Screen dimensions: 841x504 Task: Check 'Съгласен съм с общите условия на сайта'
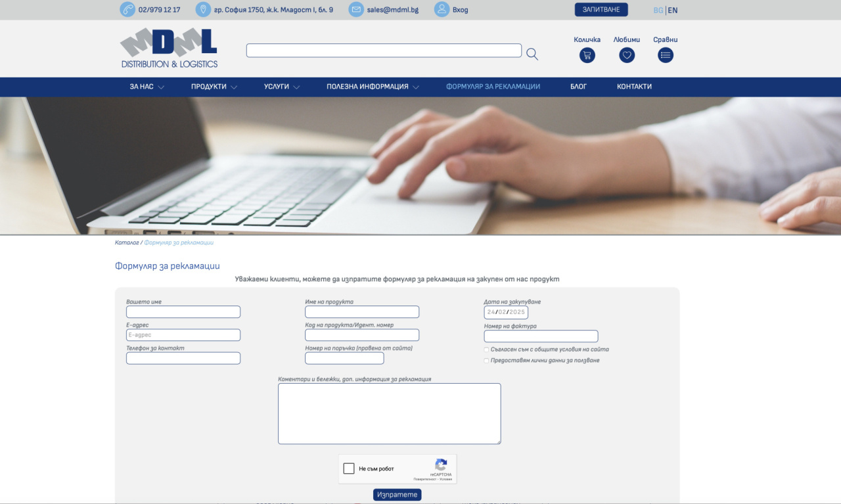[x=486, y=350]
